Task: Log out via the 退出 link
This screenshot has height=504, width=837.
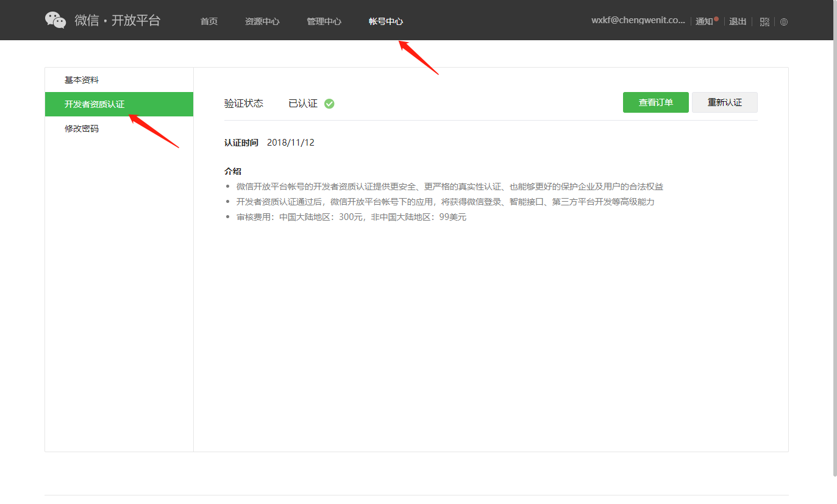Action: tap(738, 21)
